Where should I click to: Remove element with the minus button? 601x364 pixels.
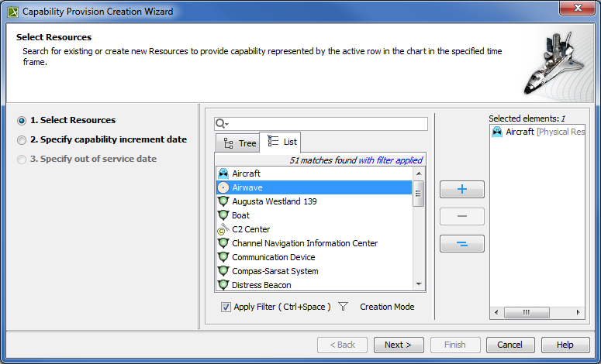pyautogui.click(x=462, y=216)
